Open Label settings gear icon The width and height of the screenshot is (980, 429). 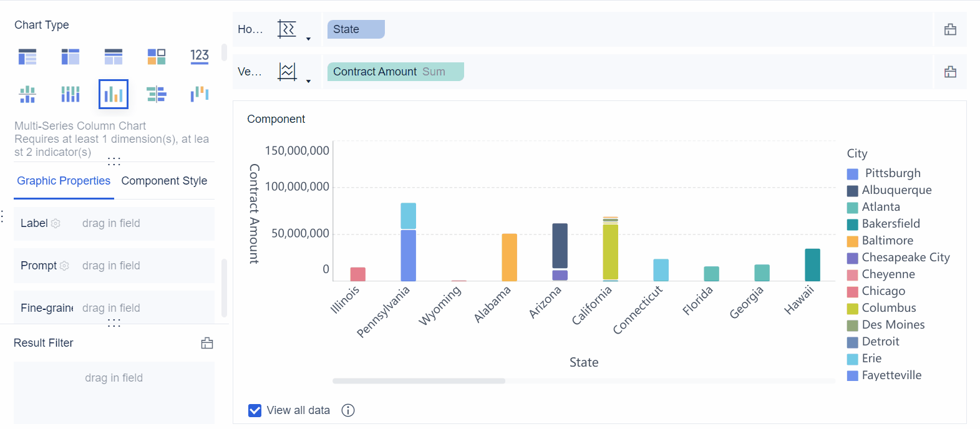click(56, 223)
